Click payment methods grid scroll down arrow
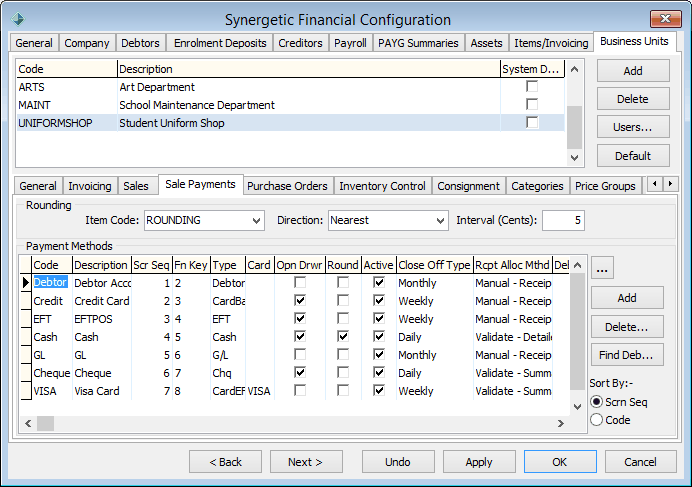The height and width of the screenshot is (487, 692). pyautogui.click(x=577, y=407)
